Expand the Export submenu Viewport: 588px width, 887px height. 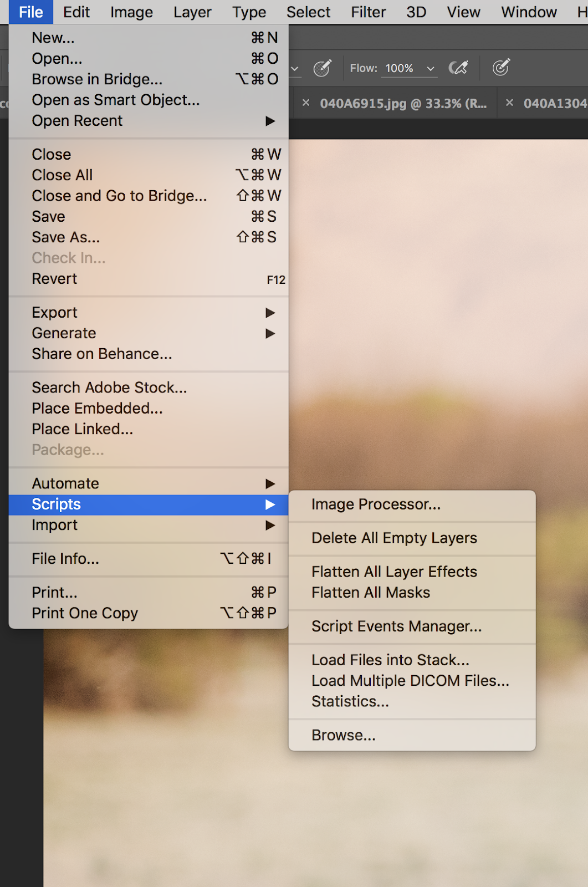[x=149, y=313]
